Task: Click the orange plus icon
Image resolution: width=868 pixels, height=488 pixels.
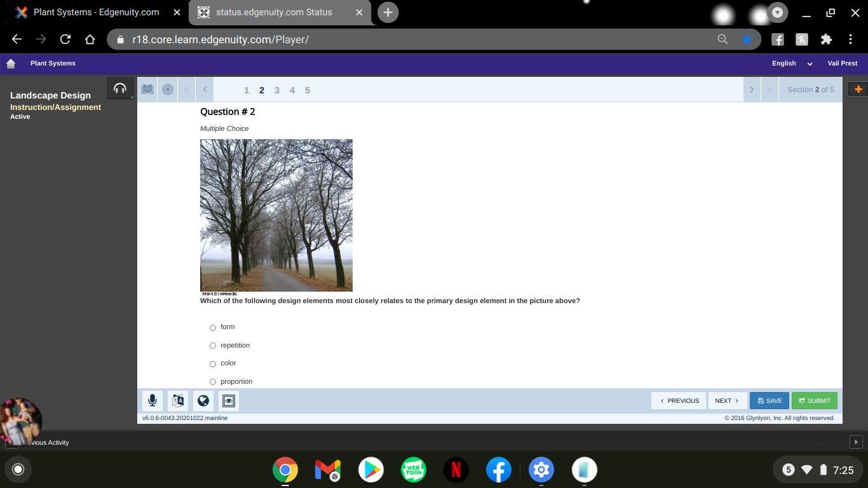Action: (x=858, y=90)
